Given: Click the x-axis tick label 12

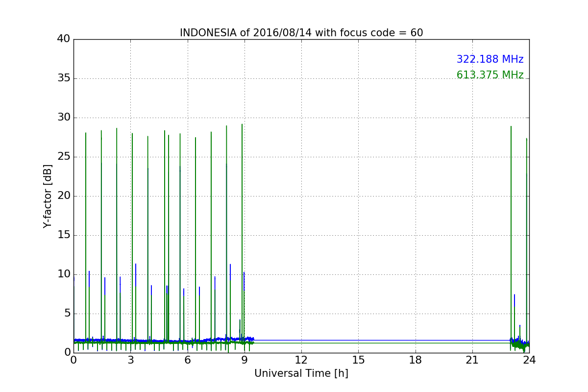Looking at the screenshot, I should click(301, 360).
